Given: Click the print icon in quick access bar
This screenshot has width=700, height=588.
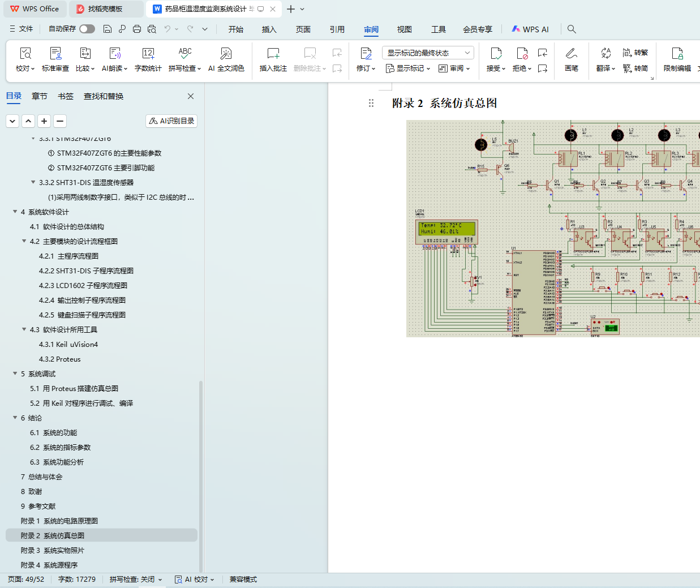Looking at the screenshot, I should (137, 29).
